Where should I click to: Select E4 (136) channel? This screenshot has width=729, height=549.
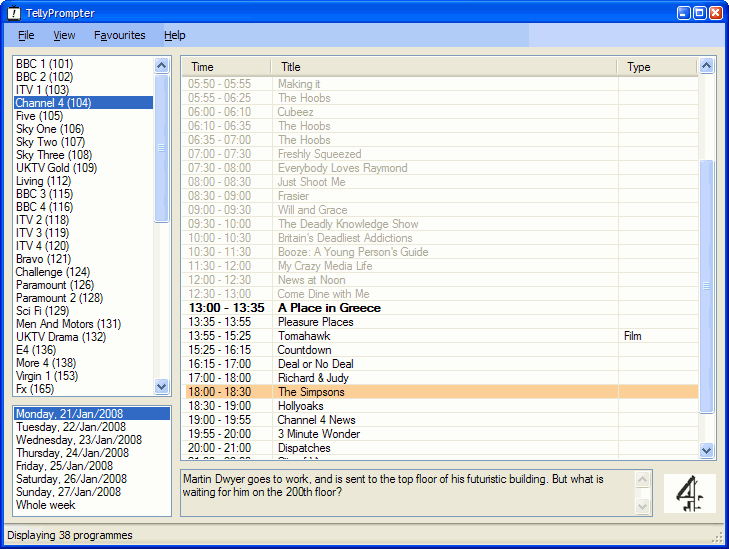pos(84,350)
